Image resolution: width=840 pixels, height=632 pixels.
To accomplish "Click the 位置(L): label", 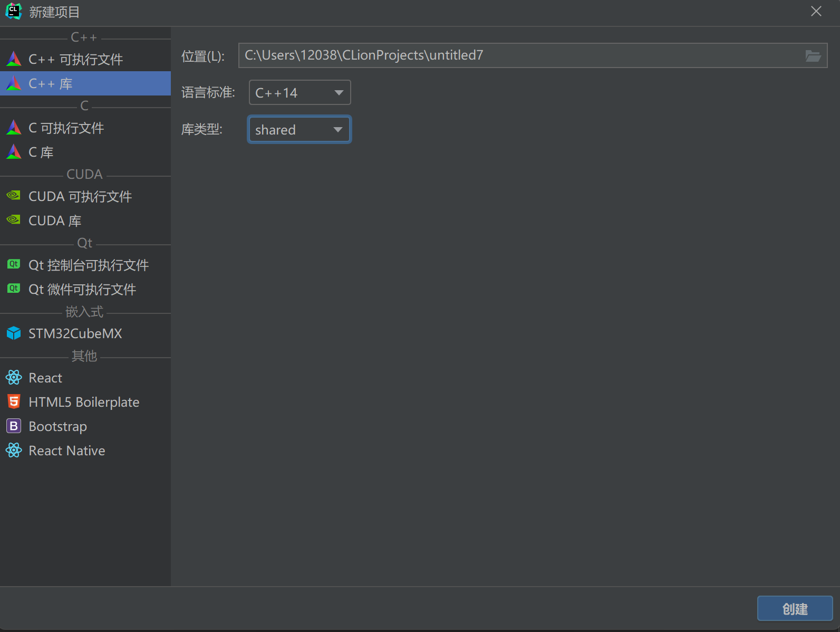I will click(203, 56).
